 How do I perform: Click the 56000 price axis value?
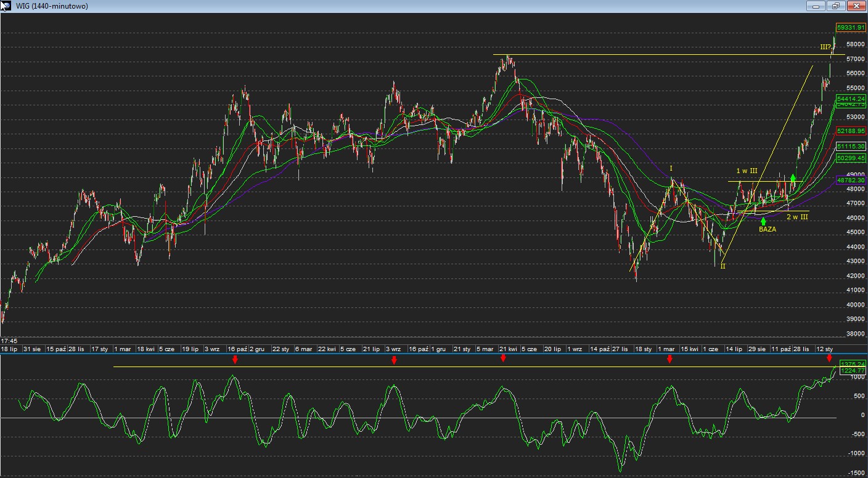(x=855, y=73)
